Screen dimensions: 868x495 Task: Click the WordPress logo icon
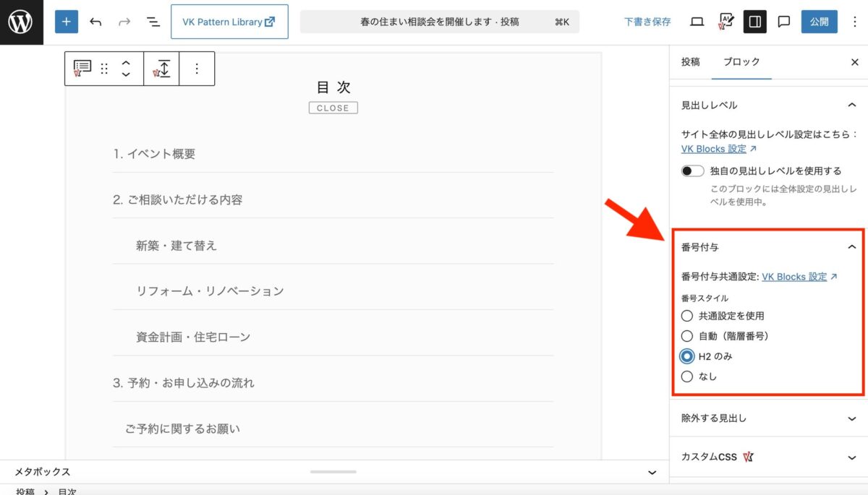tap(21, 22)
